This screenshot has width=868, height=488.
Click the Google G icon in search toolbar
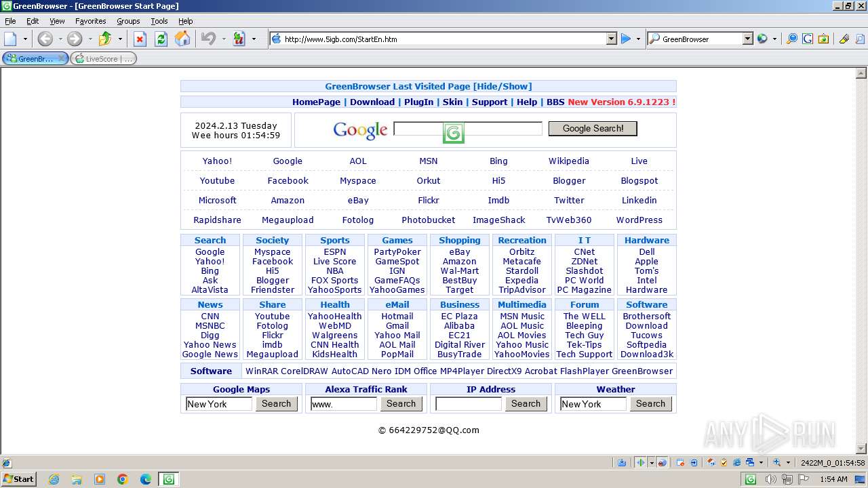pyautogui.click(x=807, y=39)
